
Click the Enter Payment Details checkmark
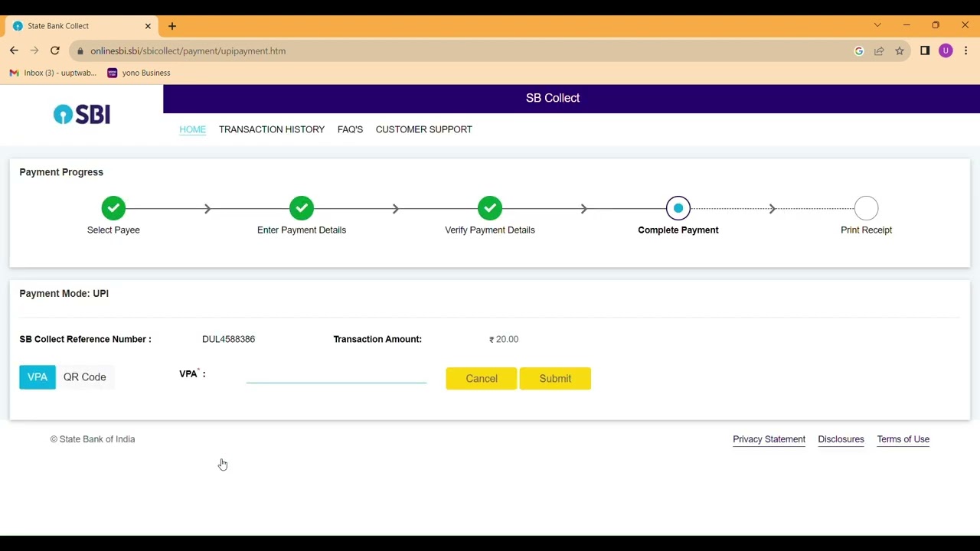click(x=302, y=208)
